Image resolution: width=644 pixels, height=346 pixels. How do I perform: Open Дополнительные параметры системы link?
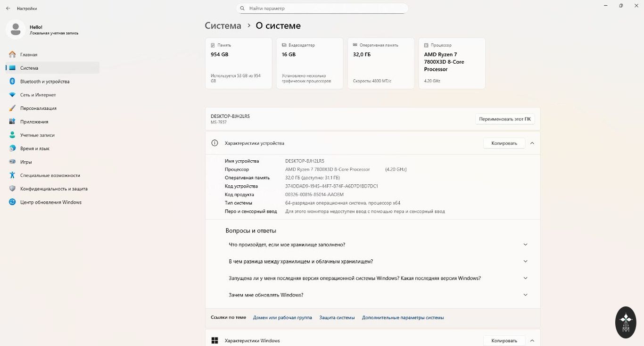pos(403,318)
